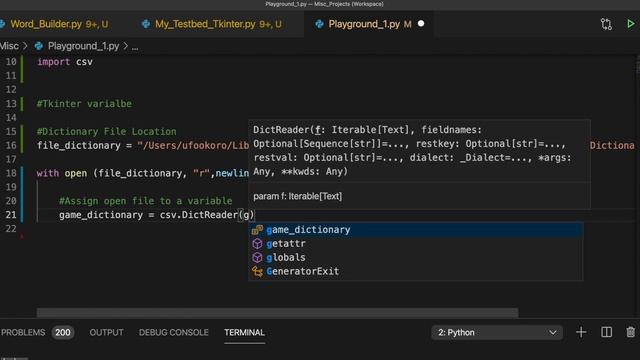The height and width of the screenshot is (360, 640).
Task: Open the OUTPUT panel tab
Action: coord(106,332)
